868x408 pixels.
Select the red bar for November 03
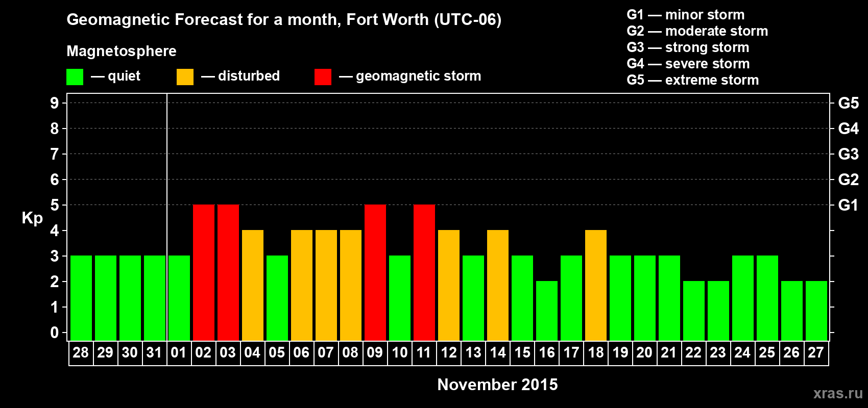click(x=228, y=273)
